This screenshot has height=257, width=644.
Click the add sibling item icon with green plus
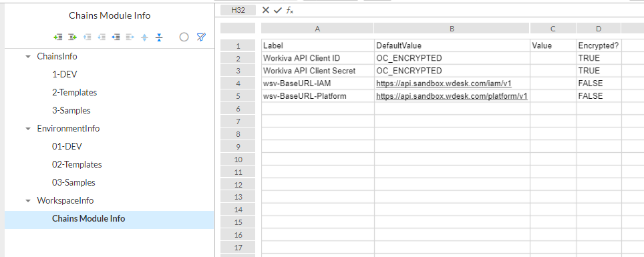(58, 37)
